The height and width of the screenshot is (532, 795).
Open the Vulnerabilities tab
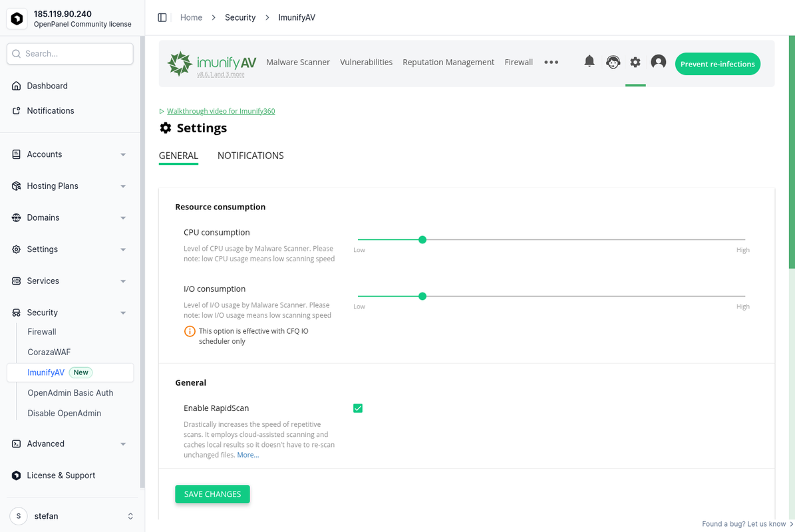coord(366,62)
